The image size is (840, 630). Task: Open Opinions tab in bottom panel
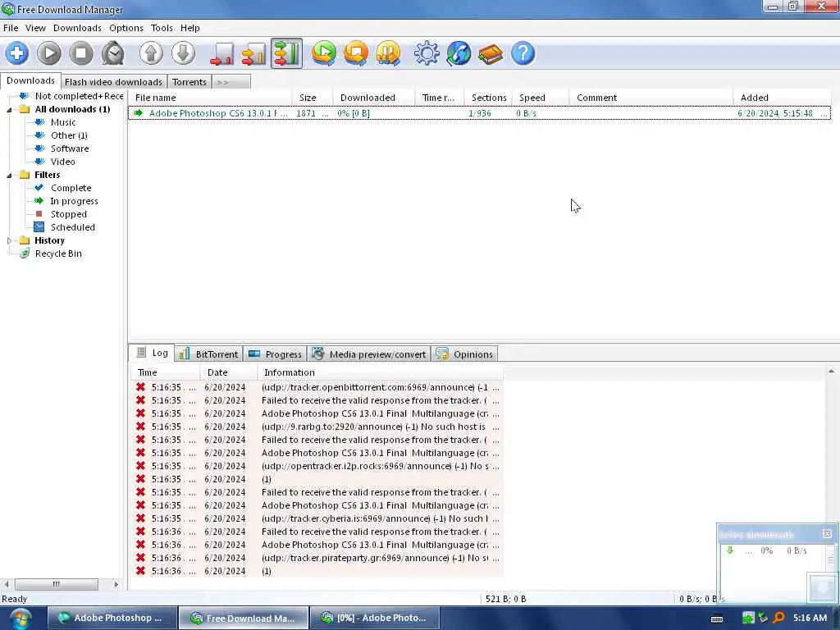pos(464,354)
